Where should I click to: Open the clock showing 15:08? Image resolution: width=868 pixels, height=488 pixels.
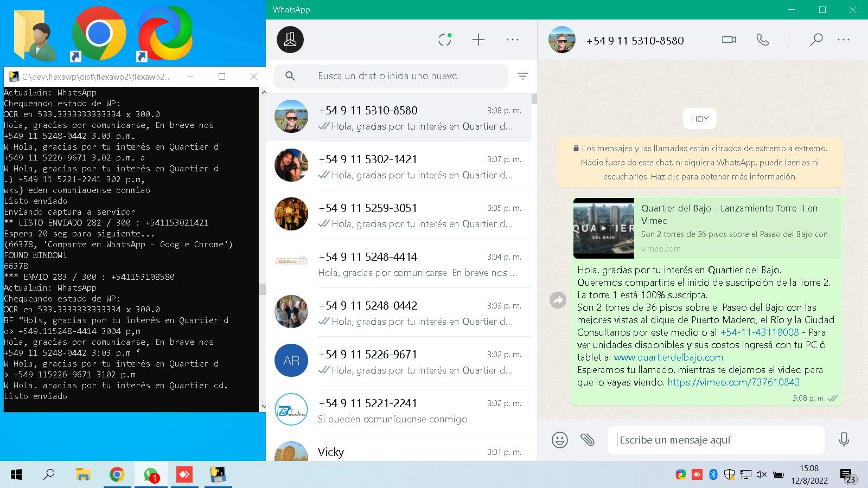809,474
